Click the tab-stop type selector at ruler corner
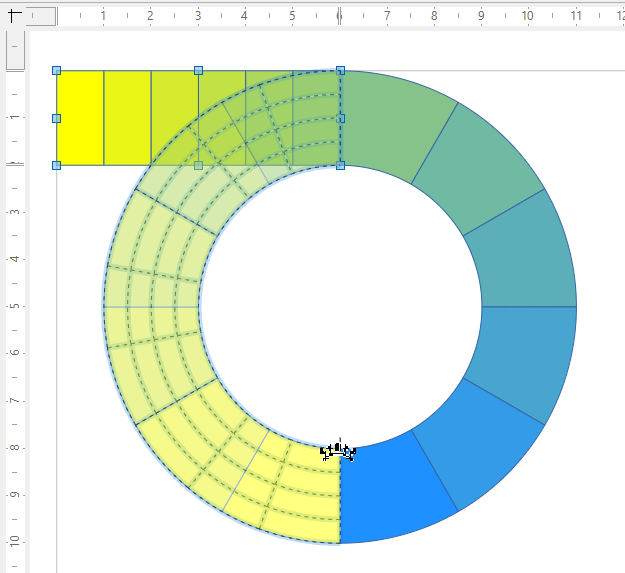Image resolution: width=625 pixels, height=573 pixels. point(15,16)
